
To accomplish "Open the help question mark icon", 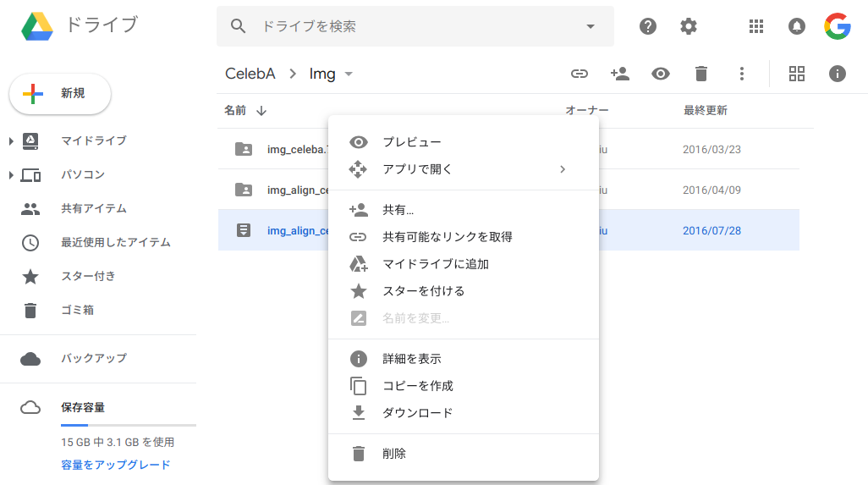I will point(648,26).
